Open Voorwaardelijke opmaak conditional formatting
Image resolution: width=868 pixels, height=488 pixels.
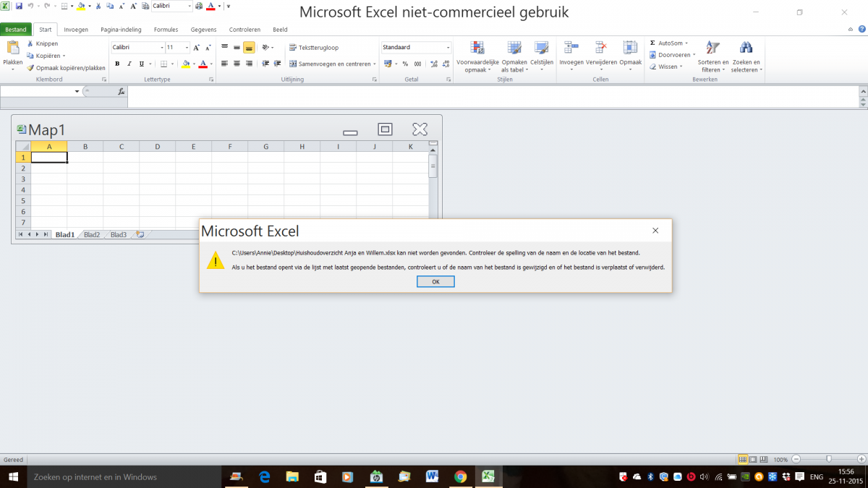[477, 56]
